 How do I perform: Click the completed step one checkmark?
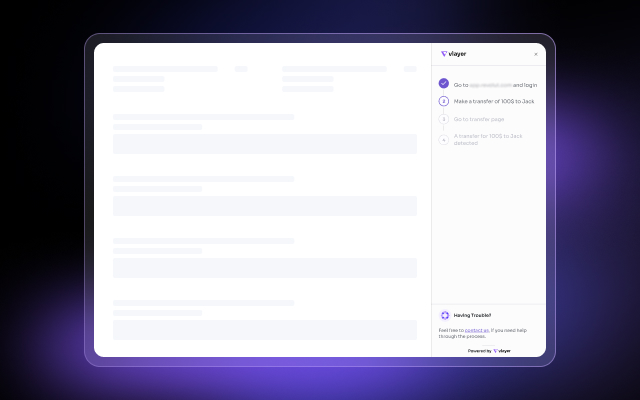click(x=444, y=83)
